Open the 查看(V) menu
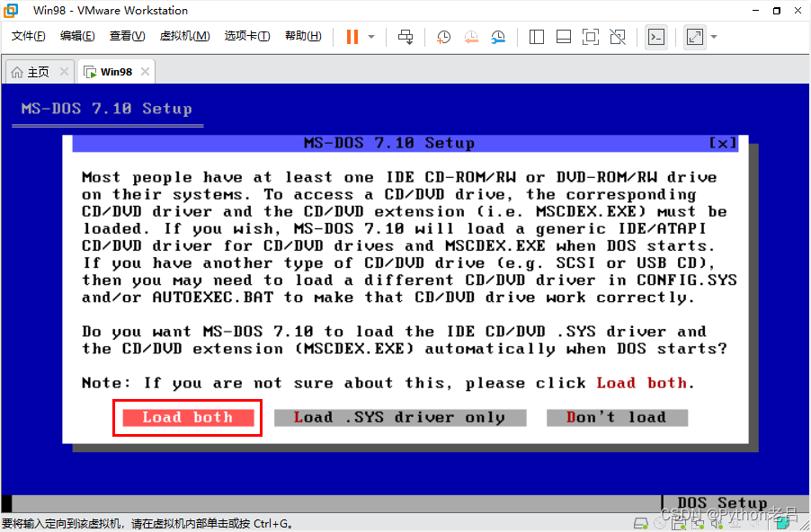811x532 pixels. click(x=128, y=36)
